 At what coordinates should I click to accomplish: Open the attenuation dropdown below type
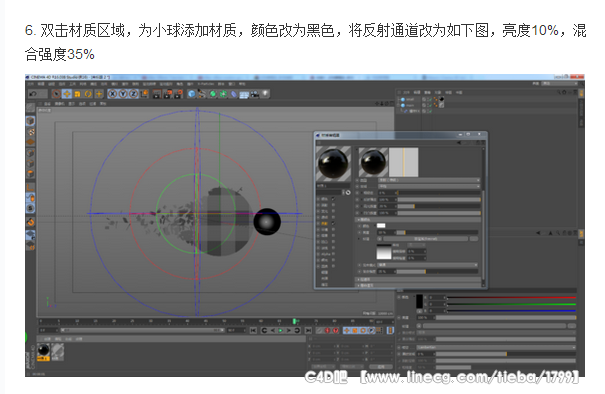[429, 186]
